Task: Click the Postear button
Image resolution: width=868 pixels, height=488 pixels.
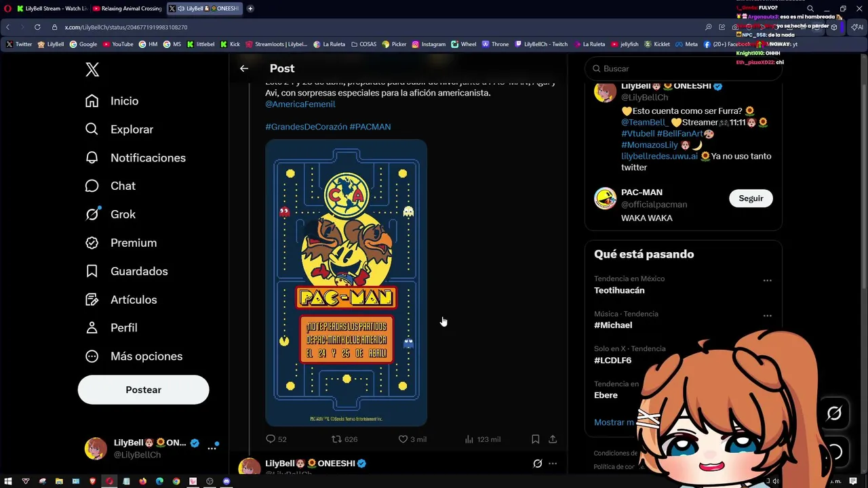Action: point(144,390)
